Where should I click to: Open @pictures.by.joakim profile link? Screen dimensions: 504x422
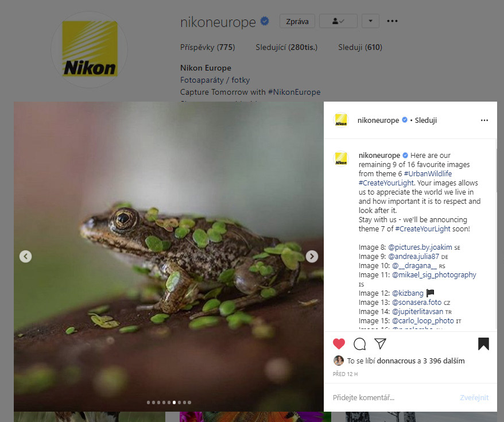(x=420, y=247)
